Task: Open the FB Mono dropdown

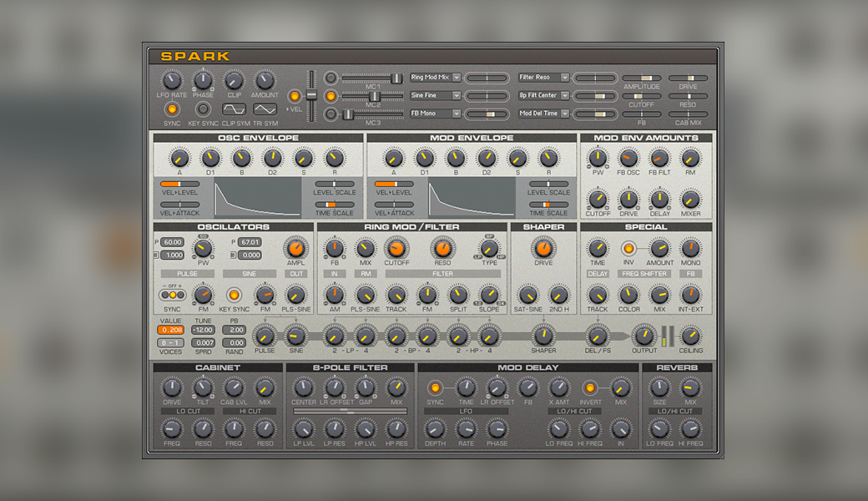Action: coord(435,113)
